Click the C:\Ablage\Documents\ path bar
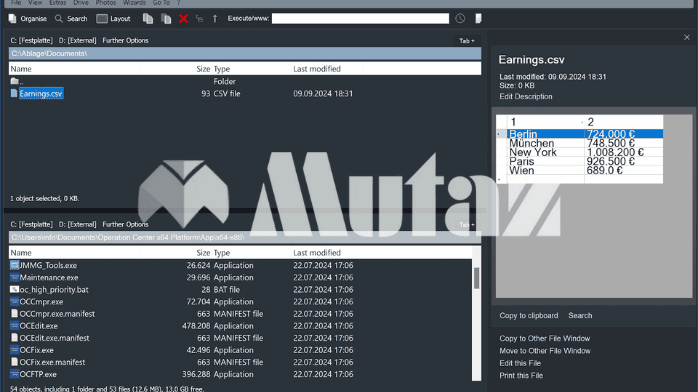This screenshot has height=392, width=698. (245, 53)
